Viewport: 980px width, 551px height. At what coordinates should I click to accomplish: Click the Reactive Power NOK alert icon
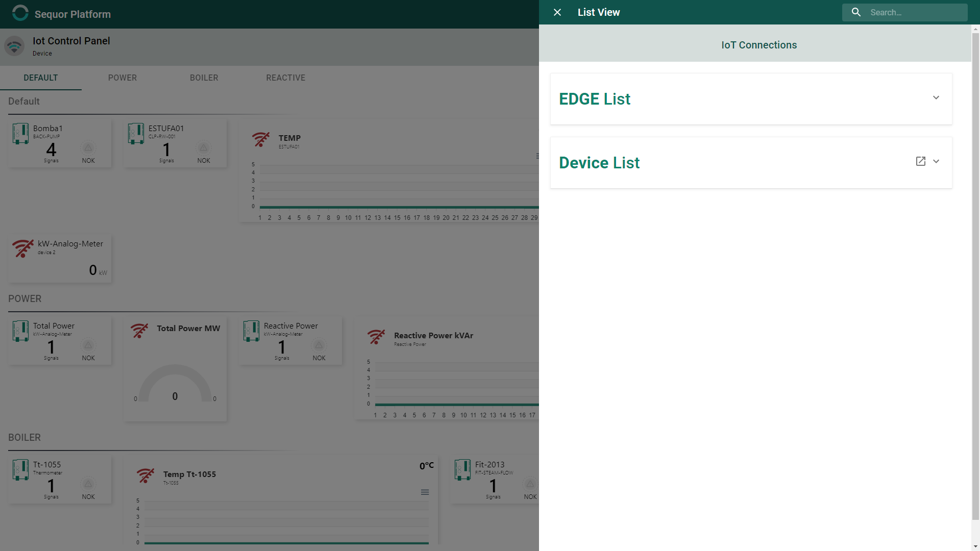click(319, 345)
